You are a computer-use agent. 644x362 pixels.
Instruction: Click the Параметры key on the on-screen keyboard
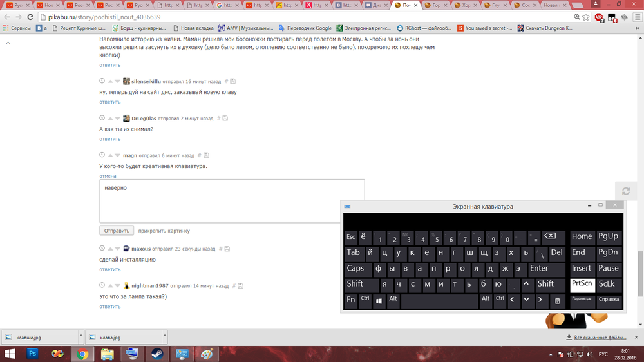(582, 300)
